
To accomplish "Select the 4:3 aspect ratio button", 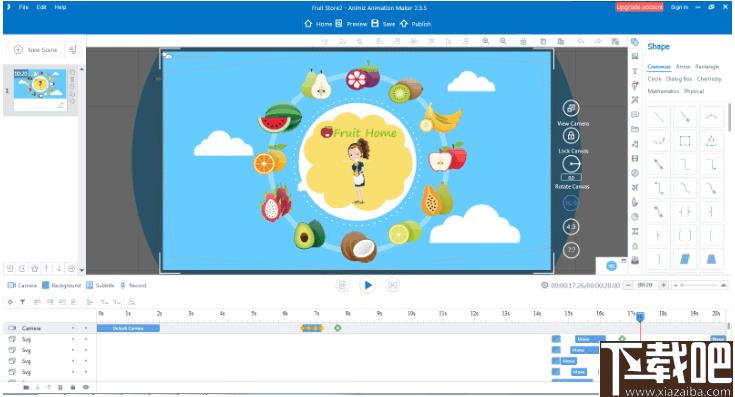I will pos(570,227).
